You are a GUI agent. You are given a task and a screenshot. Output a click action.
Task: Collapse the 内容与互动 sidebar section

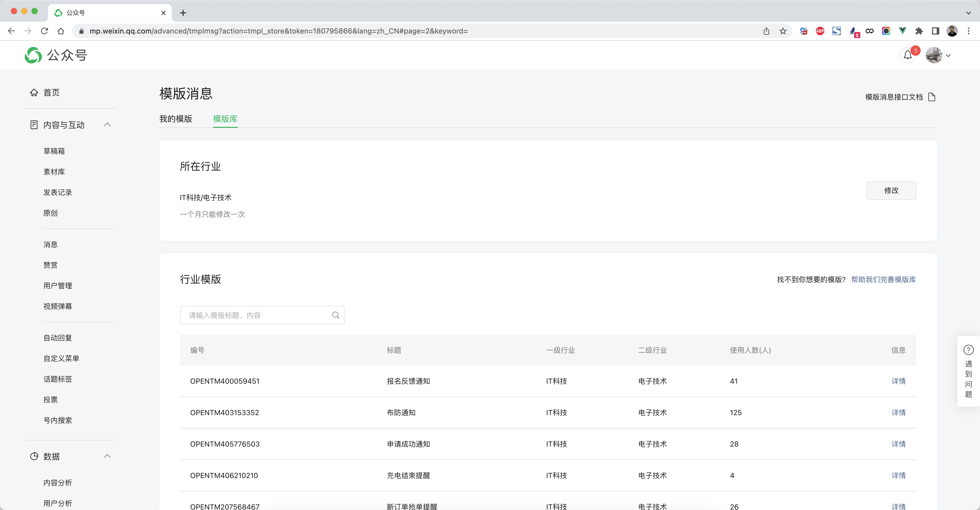[x=107, y=125]
